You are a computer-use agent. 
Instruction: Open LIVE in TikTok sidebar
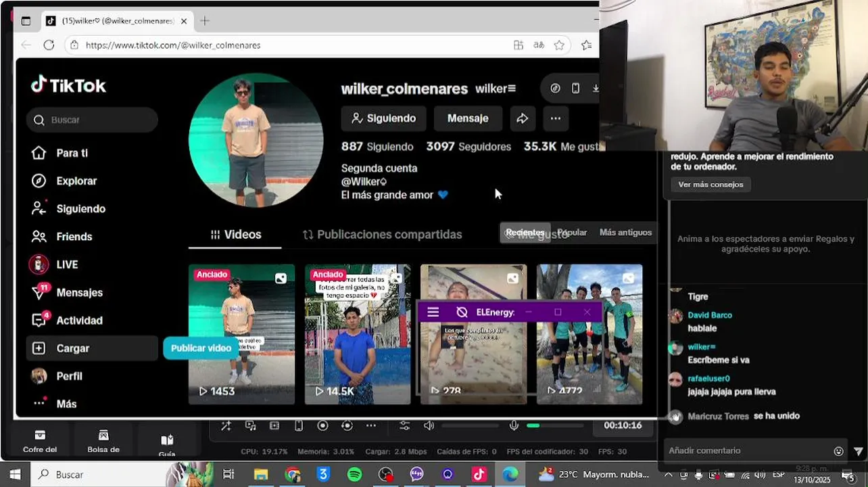pyautogui.click(x=54, y=264)
